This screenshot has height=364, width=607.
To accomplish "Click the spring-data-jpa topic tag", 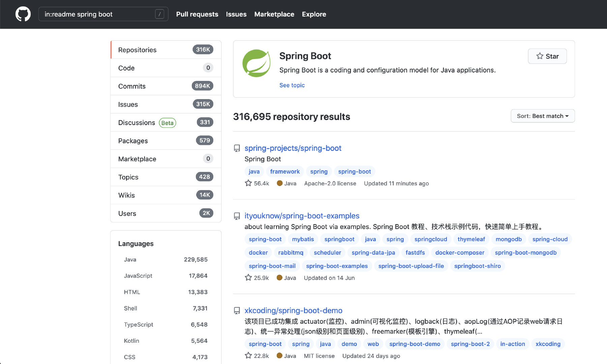I will click(373, 253).
